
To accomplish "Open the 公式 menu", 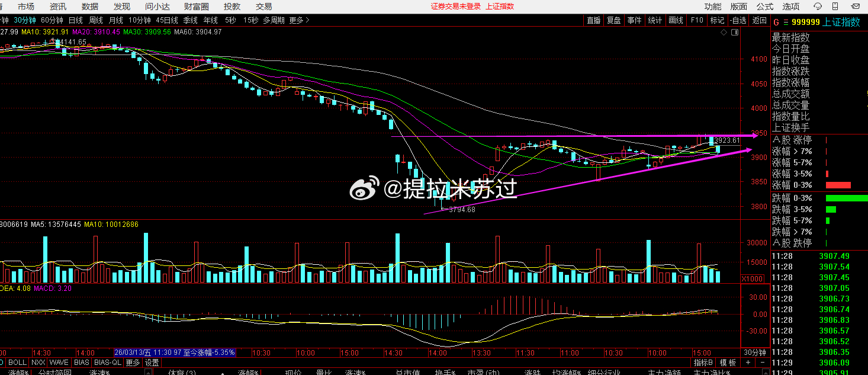I will [x=765, y=7].
